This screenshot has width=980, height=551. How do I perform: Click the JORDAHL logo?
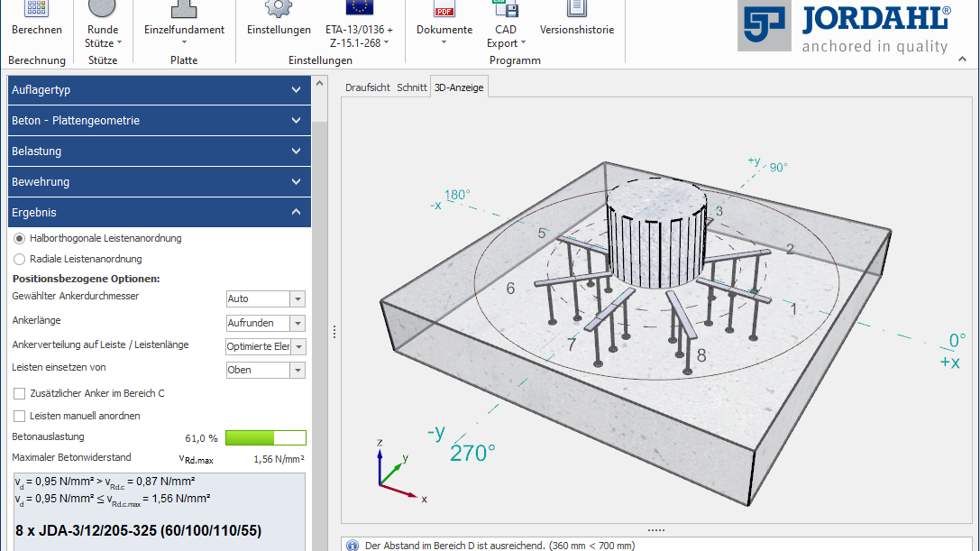(x=845, y=27)
